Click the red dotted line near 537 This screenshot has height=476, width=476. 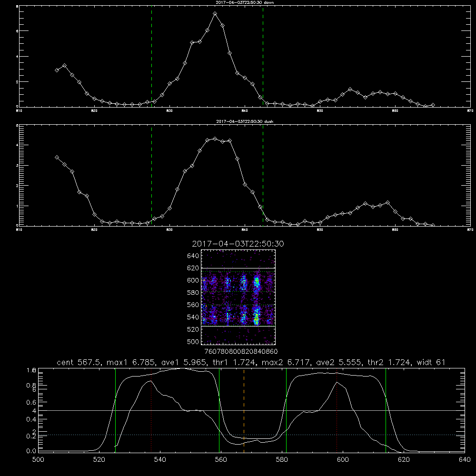pos(151,410)
